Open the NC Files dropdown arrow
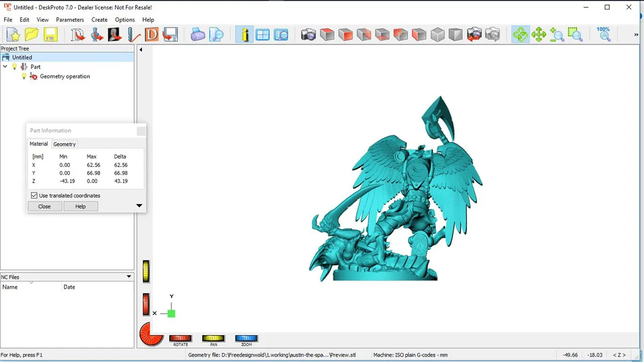The image size is (644, 362). (x=129, y=277)
